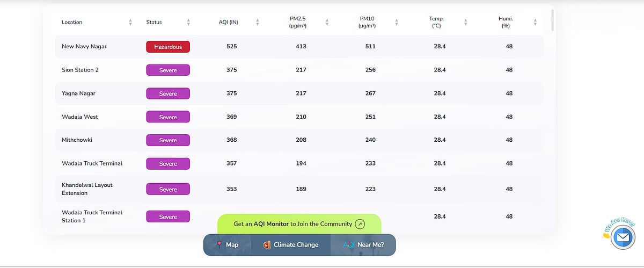The height and width of the screenshot is (268, 644).
Task: Click AQI value 353
Action: (232, 189)
